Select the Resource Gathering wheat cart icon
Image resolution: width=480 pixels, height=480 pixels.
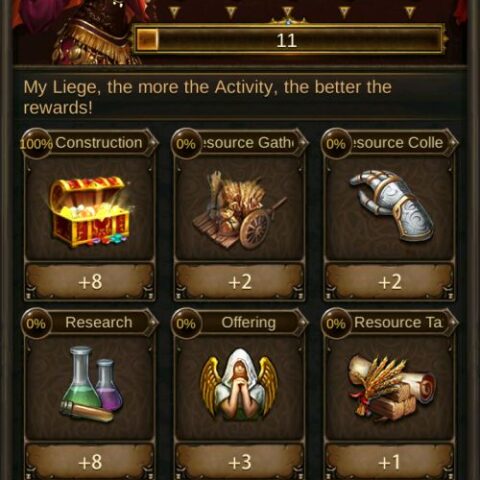239,211
